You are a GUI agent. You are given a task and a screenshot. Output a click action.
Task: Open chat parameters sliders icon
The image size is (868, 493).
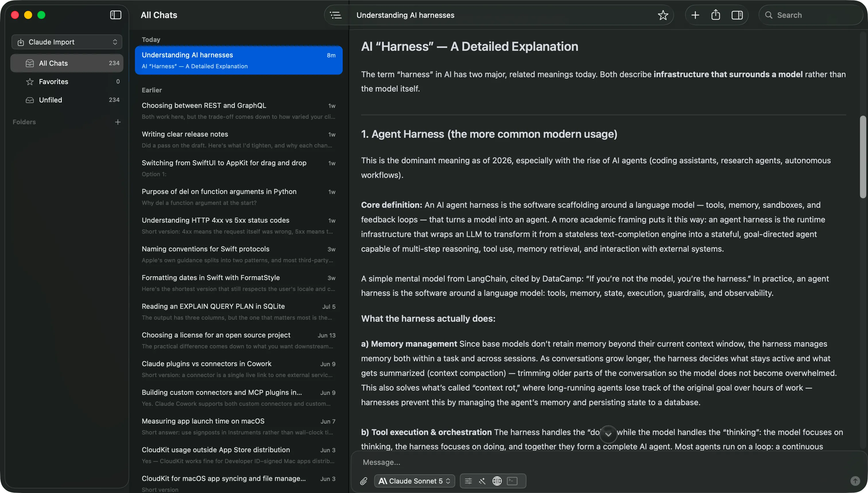tap(468, 481)
